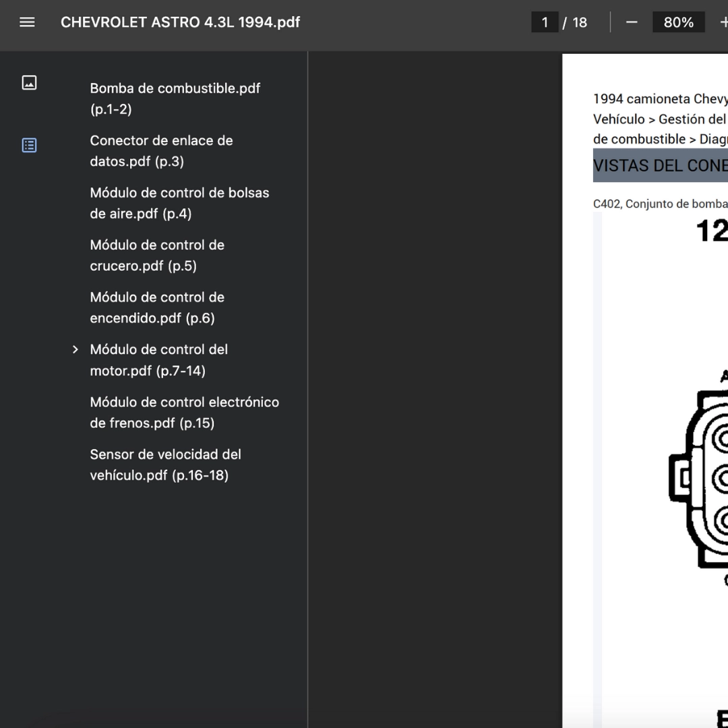Expand Módulo de control del motor.pdf outline

pos(75,350)
